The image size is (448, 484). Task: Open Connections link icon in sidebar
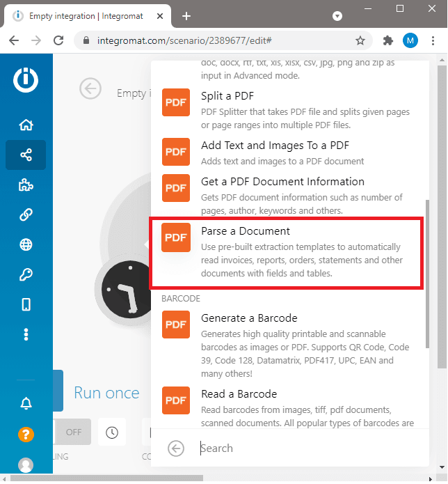[26, 215]
